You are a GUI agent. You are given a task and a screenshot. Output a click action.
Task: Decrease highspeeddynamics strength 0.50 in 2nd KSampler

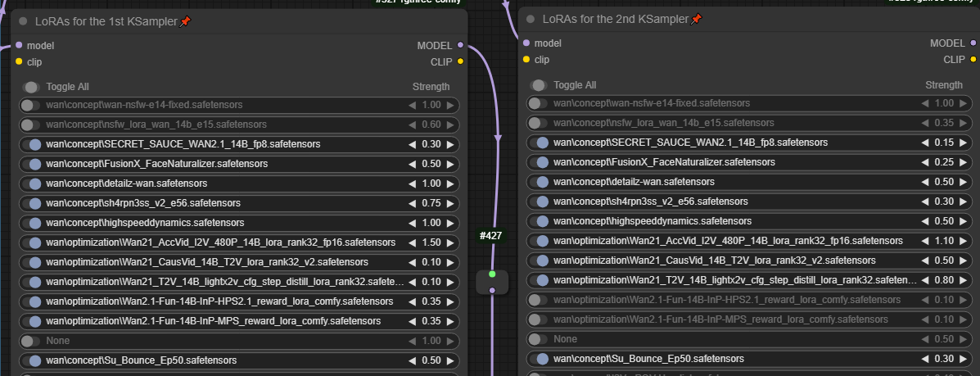[926, 221]
